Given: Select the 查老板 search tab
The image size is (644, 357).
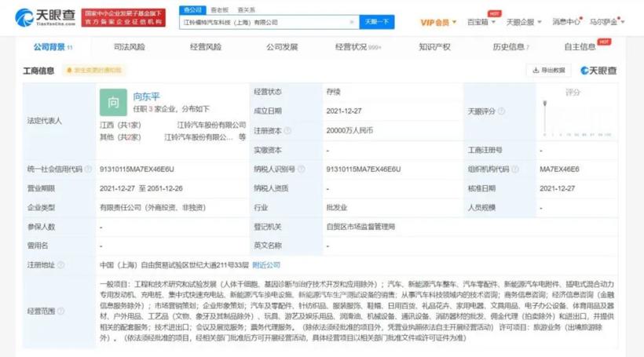Looking at the screenshot, I should pos(219,10).
